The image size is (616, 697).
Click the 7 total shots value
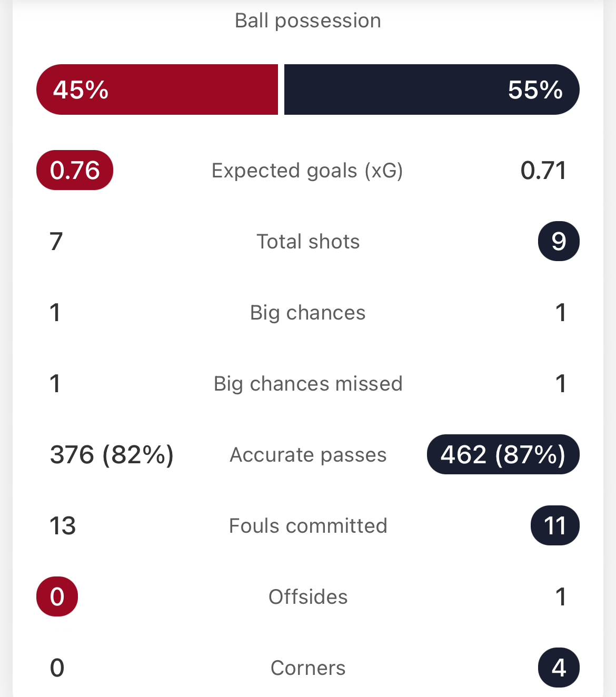(56, 242)
